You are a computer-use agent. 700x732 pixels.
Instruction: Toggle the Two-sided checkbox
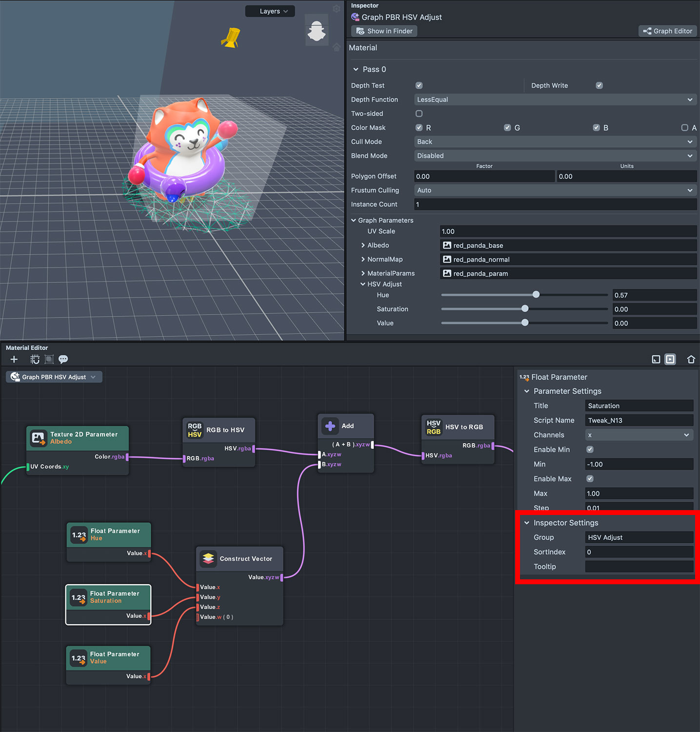coord(419,114)
